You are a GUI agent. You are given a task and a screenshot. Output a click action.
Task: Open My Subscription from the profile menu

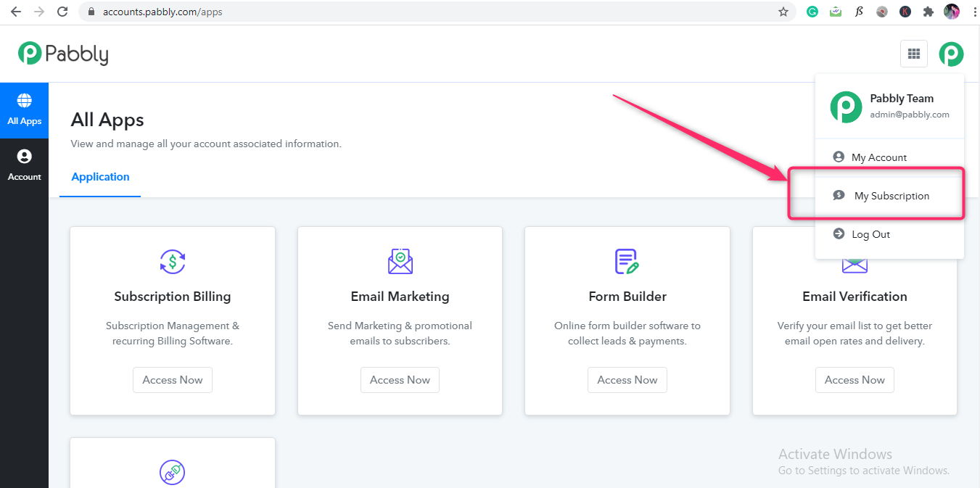pos(889,196)
